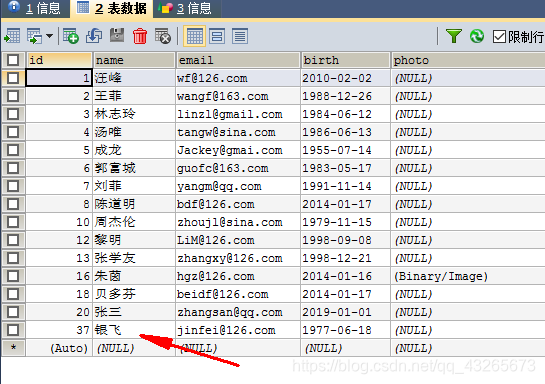The height and width of the screenshot is (384, 545).
Task: Select the id cell containing 1
Action: pyautogui.click(x=59, y=78)
